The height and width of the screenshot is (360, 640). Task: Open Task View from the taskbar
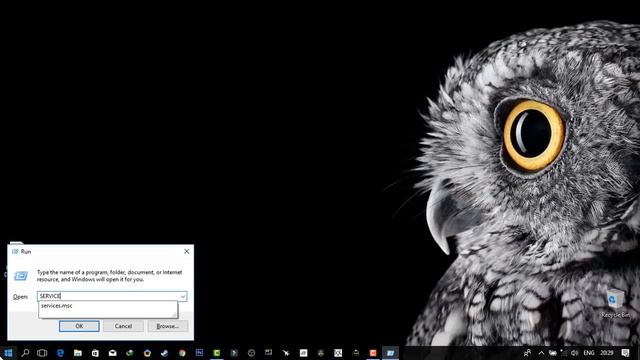pyautogui.click(x=42, y=353)
